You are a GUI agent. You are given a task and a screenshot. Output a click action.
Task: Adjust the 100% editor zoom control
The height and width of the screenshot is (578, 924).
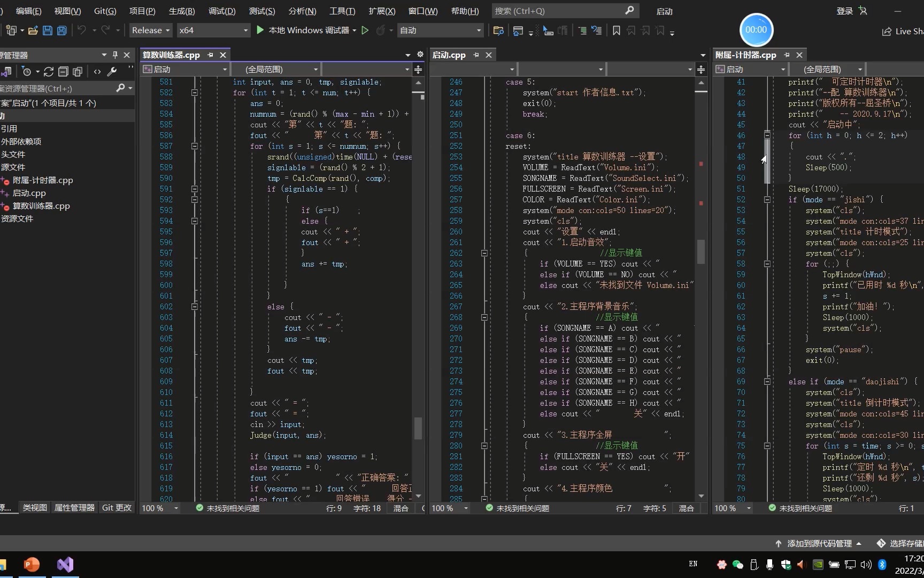[x=155, y=508]
